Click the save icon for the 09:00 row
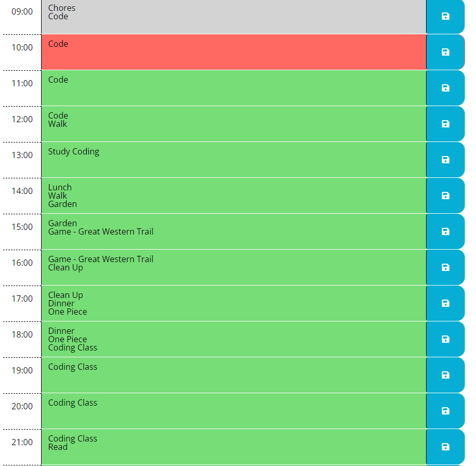The width and height of the screenshot is (476, 466). click(x=445, y=16)
